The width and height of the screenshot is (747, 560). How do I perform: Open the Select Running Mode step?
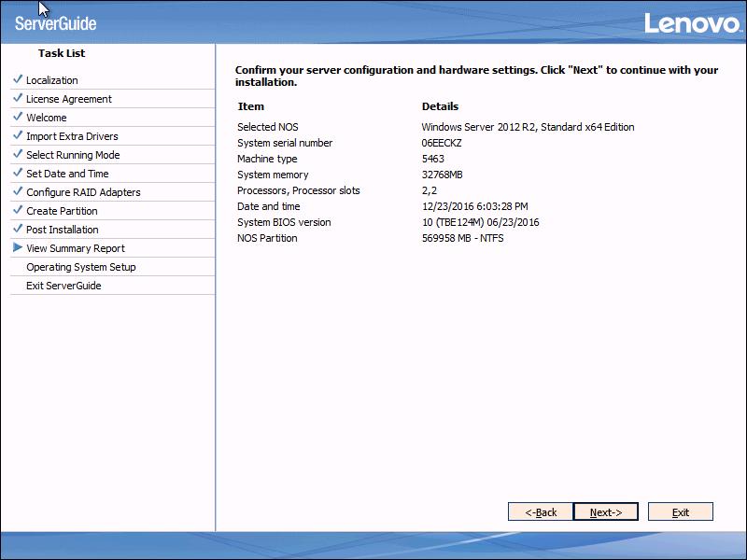coord(70,155)
